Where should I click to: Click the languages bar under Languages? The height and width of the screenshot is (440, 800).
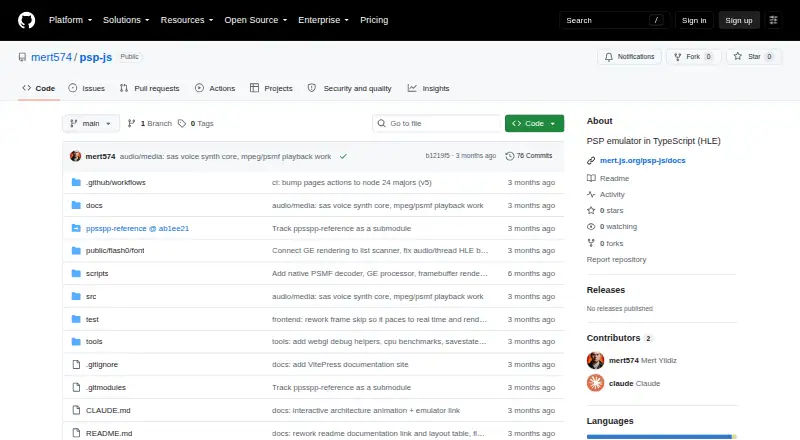pyautogui.click(x=662, y=436)
